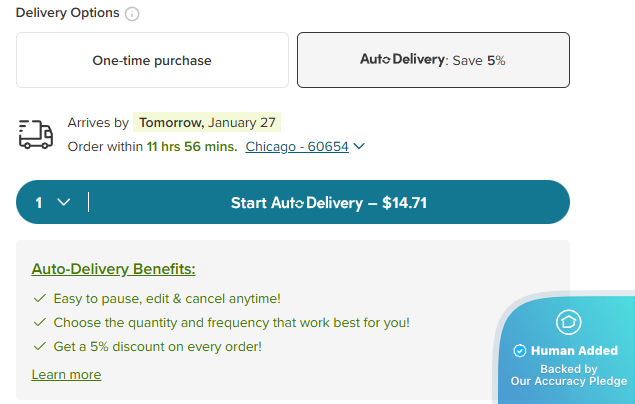Click the quantity dropdown arrow
Screen dimensions: 635x404
[x=64, y=202]
